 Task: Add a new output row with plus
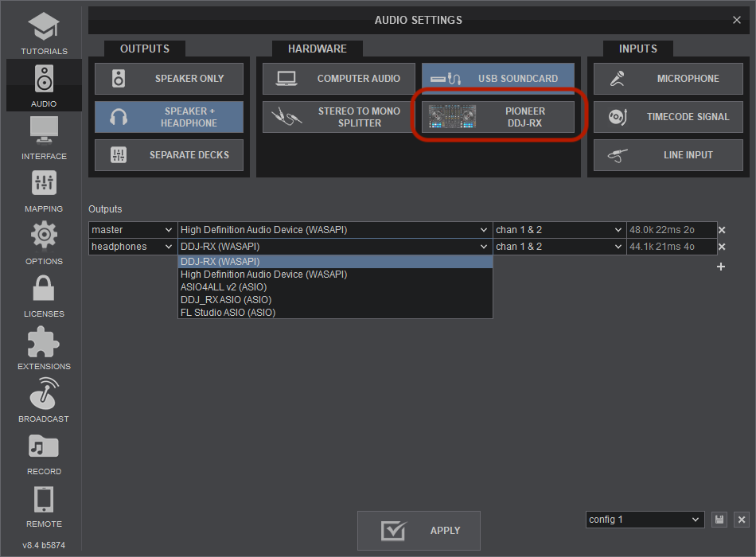tap(721, 267)
